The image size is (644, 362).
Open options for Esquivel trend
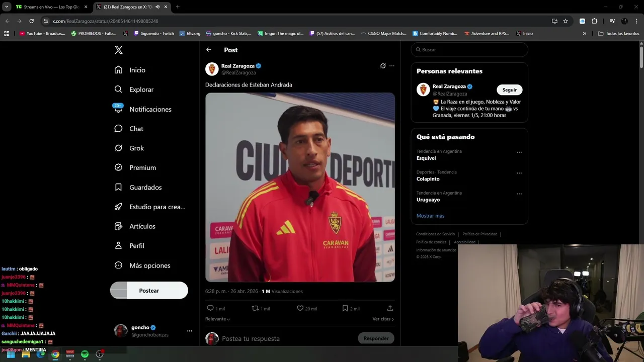(x=519, y=152)
